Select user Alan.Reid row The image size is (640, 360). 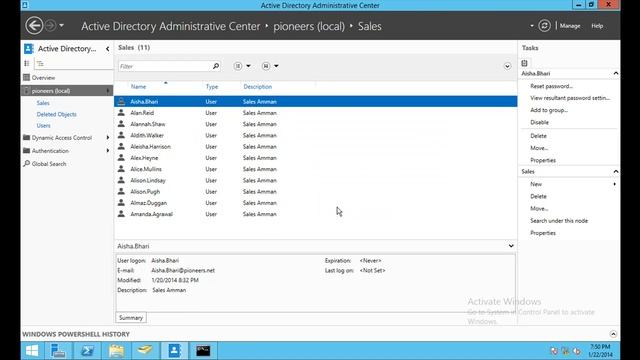click(316, 113)
